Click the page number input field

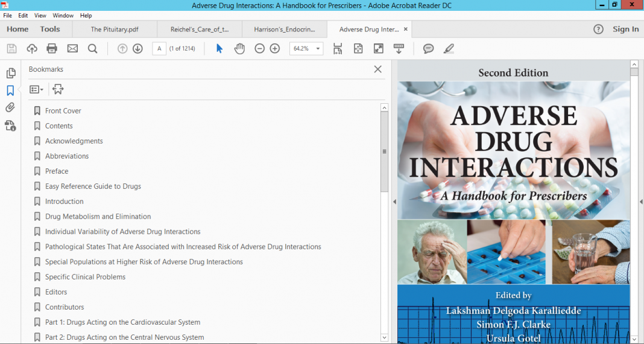tap(159, 48)
